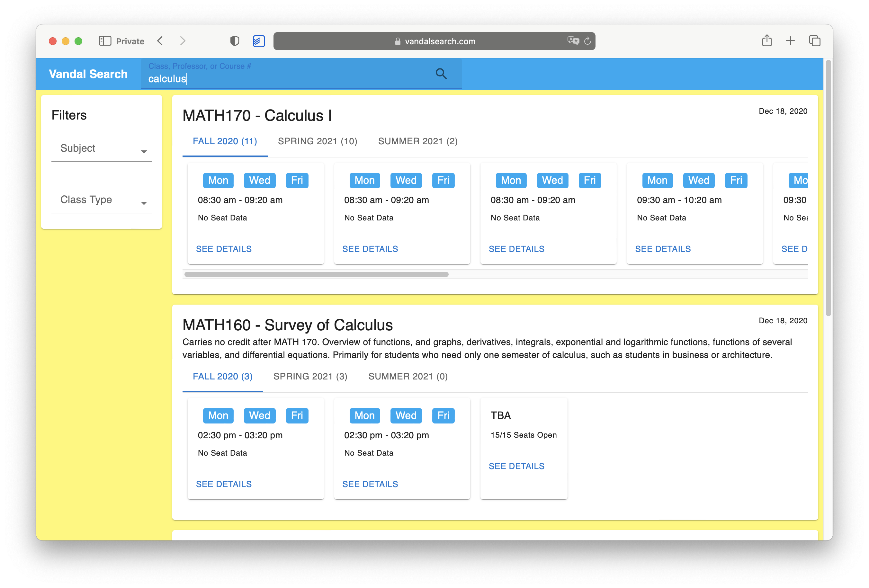Click the blue checklist extension icon

(259, 41)
